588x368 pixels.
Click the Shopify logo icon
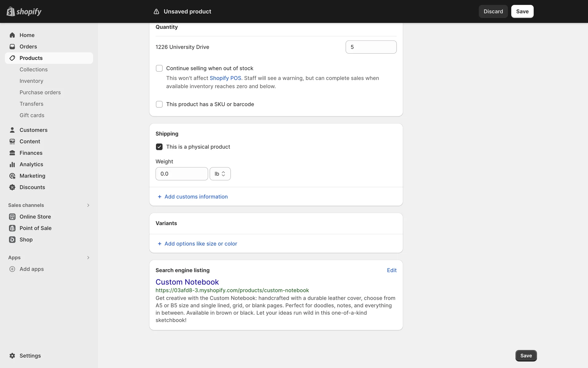point(11,11)
